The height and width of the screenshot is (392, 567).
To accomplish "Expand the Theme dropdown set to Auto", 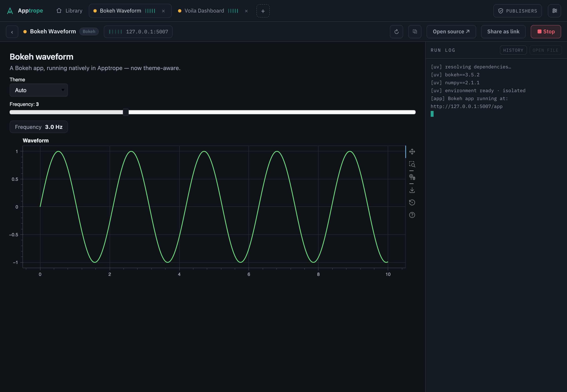I will pos(39,90).
